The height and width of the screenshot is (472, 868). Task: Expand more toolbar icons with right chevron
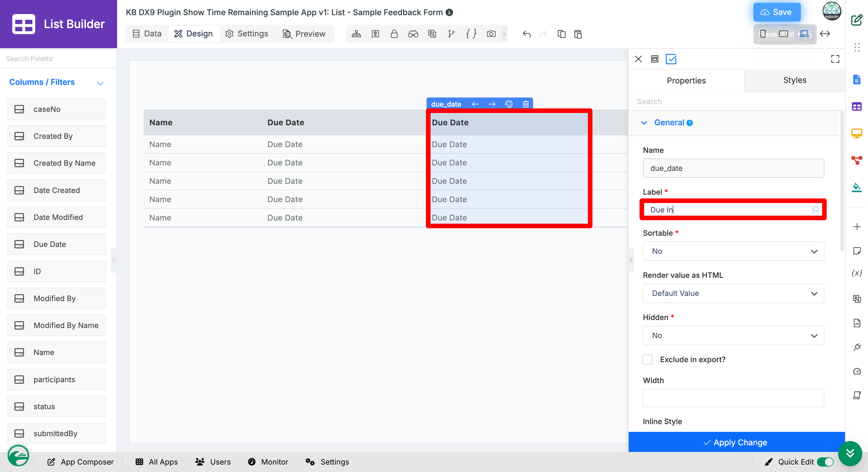504,34
